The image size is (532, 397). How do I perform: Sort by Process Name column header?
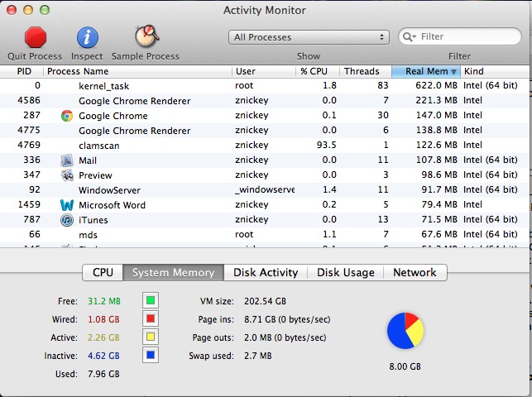click(137, 71)
